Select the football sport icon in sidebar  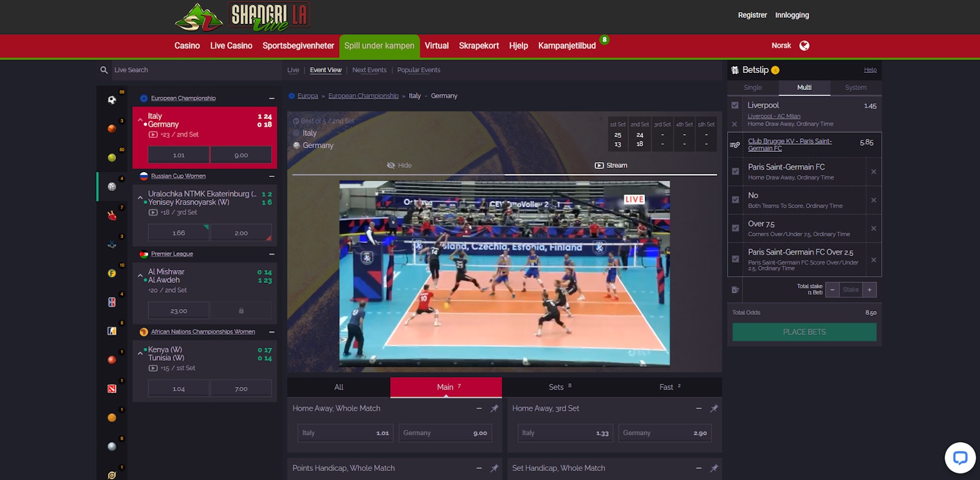pyautogui.click(x=111, y=100)
